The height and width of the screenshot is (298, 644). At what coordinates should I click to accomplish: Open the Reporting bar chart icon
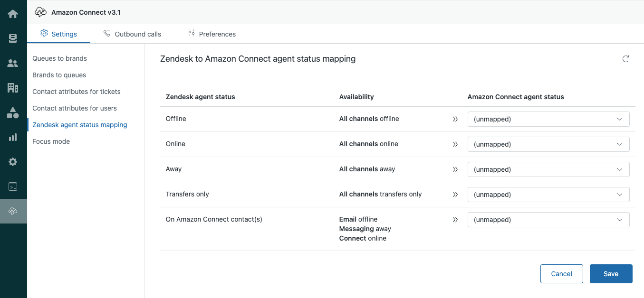[x=13, y=137]
